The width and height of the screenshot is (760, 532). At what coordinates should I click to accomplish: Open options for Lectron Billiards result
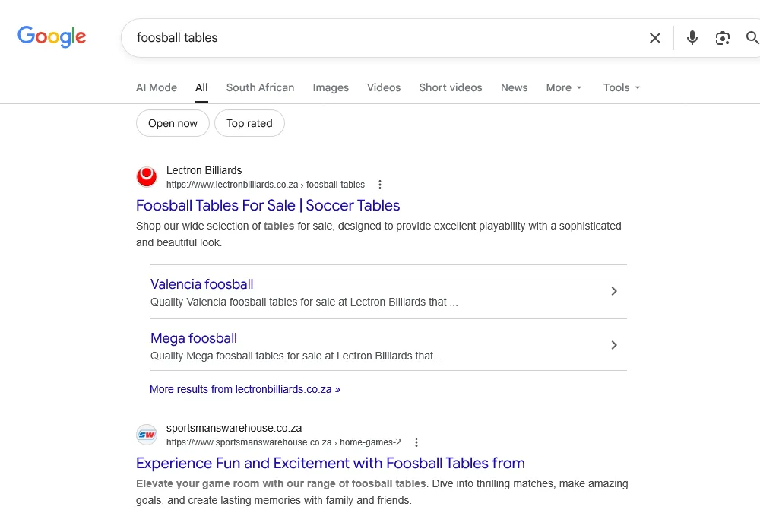point(380,185)
